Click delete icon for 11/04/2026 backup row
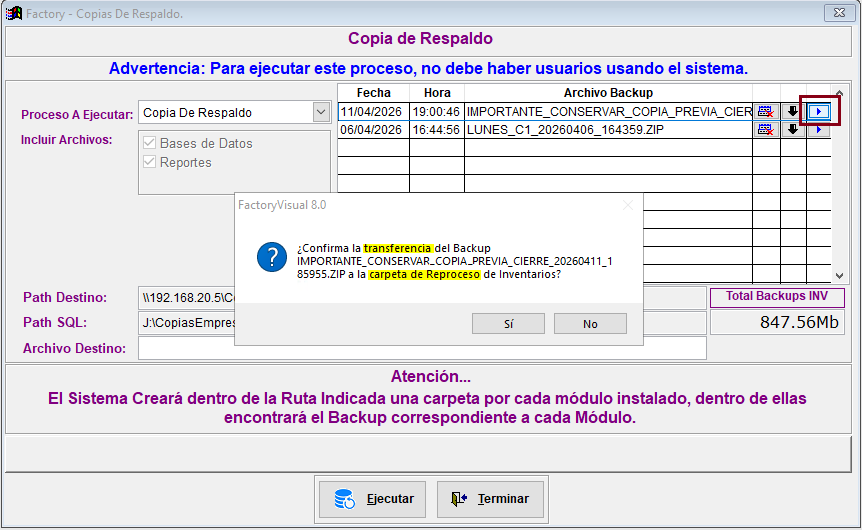862x530 pixels. point(766,111)
